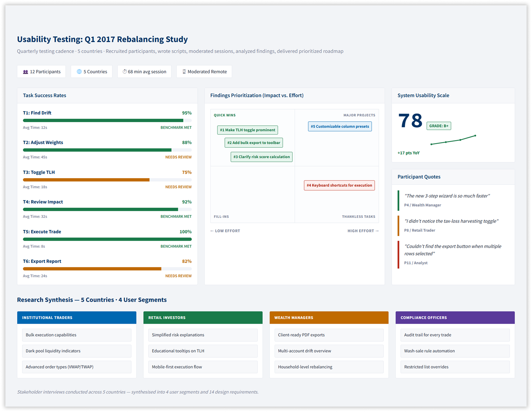Click '#1 Make TLH toggle prominent' tag
The width and height of the screenshot is (532, 412).
coord(247,130)
